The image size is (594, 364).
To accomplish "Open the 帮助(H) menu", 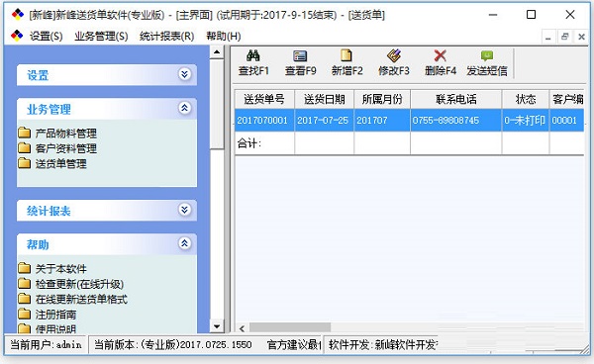I will (x=223, y=36).
